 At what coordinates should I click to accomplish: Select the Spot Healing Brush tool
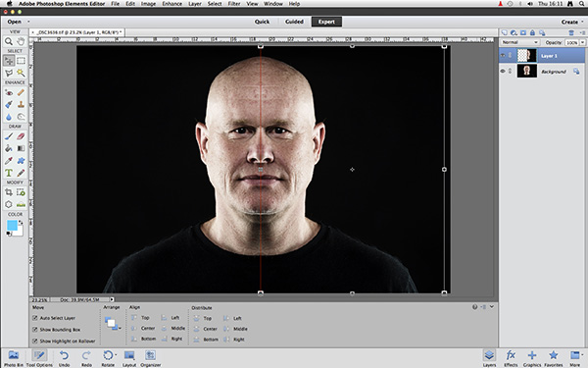coord(21,92)
